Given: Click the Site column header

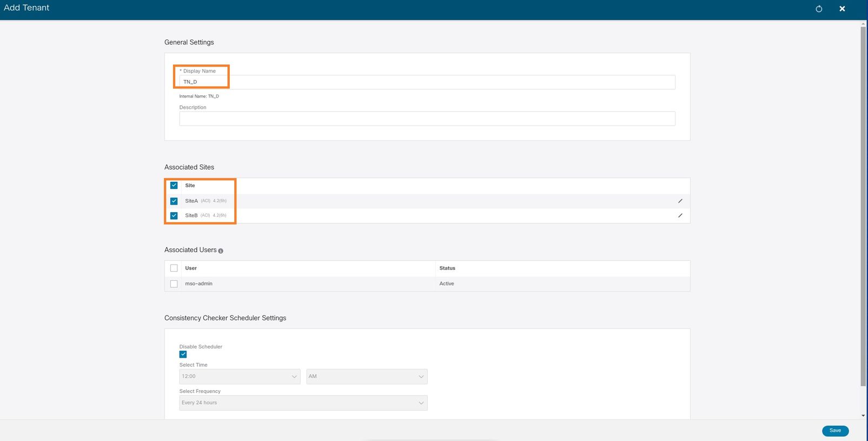Looking at the screenshot, I should (x=190, y=185).
